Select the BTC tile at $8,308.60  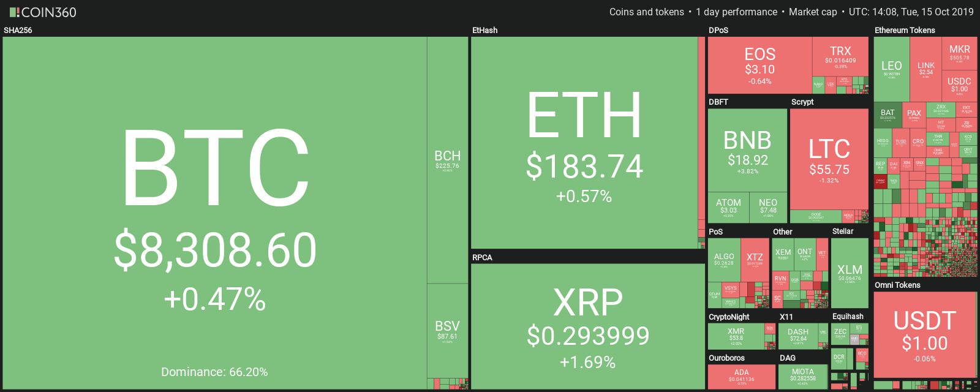pyautogui.click(x=214, y=213)
